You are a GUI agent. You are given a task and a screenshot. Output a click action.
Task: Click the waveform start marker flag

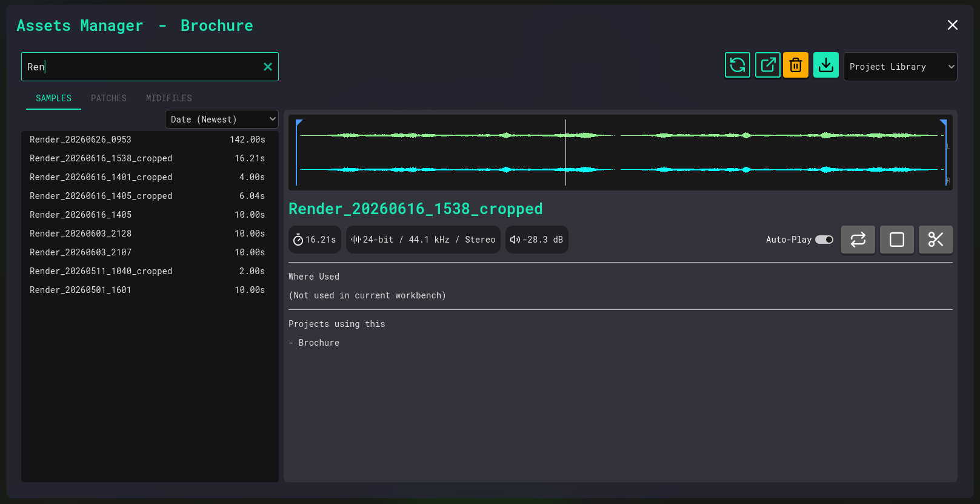coord(298,123)
